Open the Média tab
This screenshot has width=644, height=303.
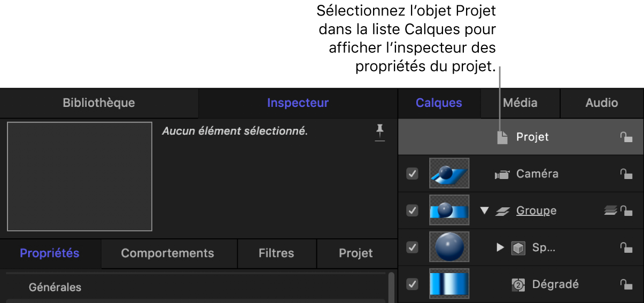520,103
